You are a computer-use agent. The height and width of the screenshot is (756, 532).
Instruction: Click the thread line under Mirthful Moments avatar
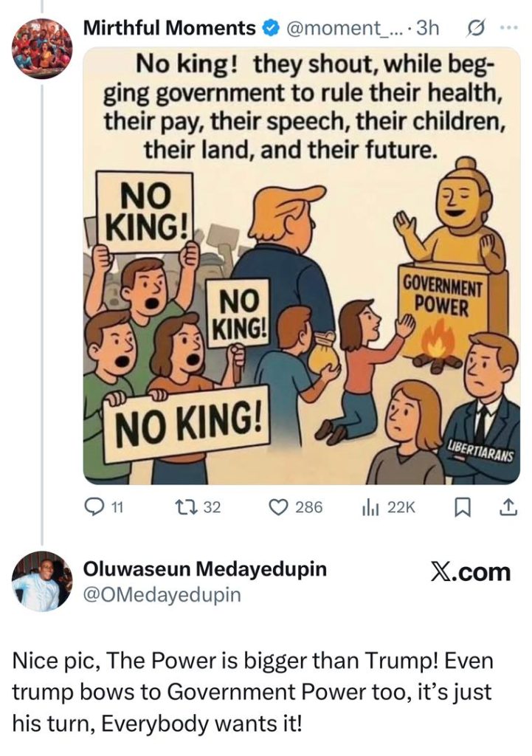click(42, 295)
